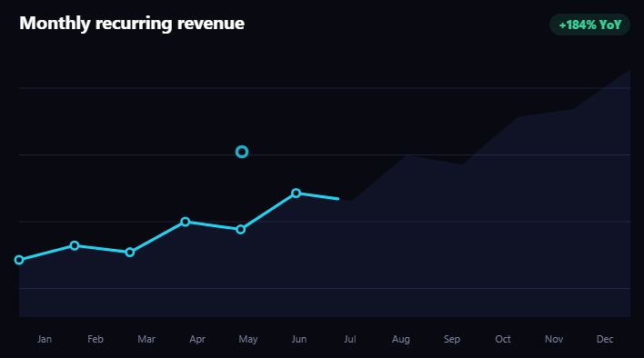This screenshot has width=644, height=358.
Task: Click the Mar axis label
Action: [146, 339]
